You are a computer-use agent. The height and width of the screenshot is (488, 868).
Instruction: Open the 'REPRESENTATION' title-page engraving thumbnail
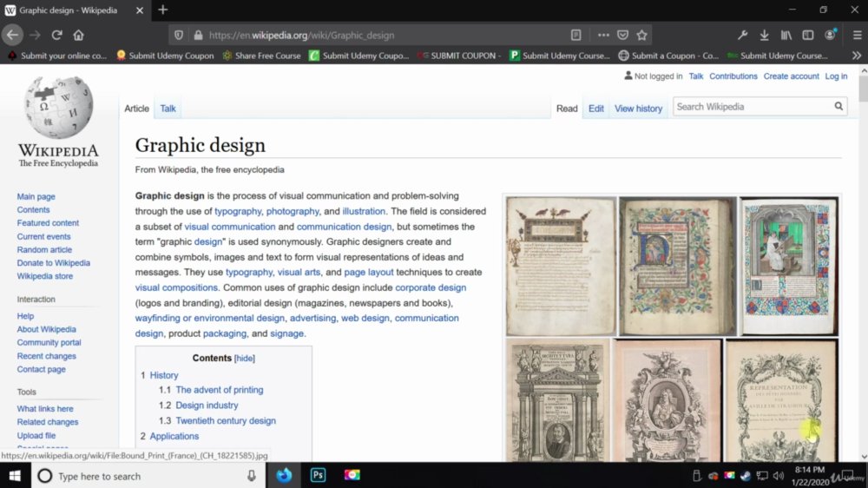[x=781, y=400]
